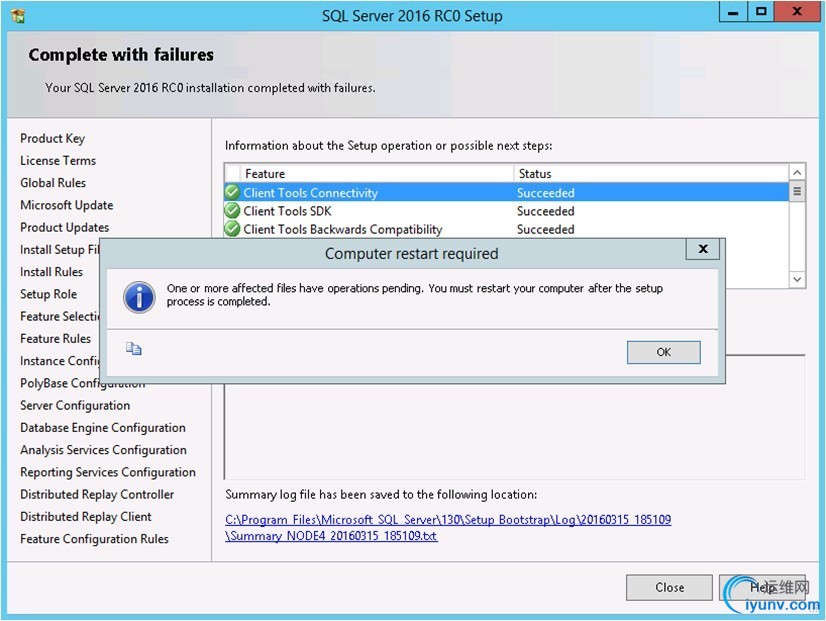The image size is (826, 621).
Task: Select Setup Role step in sidebar
Action: 48,294
